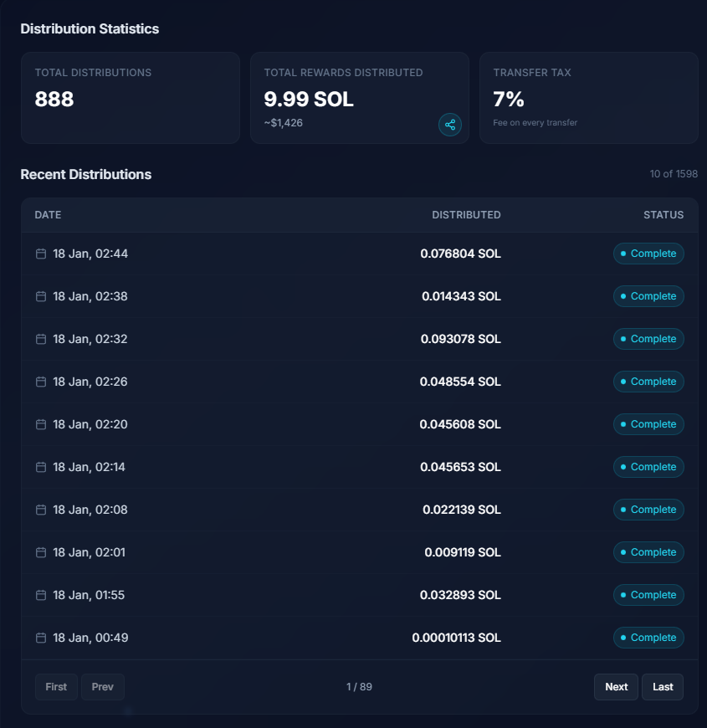The height and width of the screenshot is (728, 707).
Task: Click Complete badge for 0.045608 SOL row
Action: (648, 424)
